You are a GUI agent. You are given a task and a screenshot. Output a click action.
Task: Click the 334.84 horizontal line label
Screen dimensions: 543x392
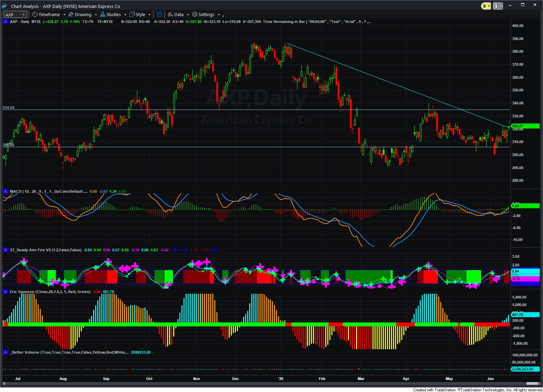[9, 108]
